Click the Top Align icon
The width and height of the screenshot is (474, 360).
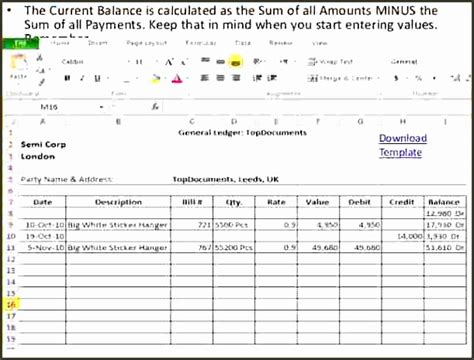point(205,60)
